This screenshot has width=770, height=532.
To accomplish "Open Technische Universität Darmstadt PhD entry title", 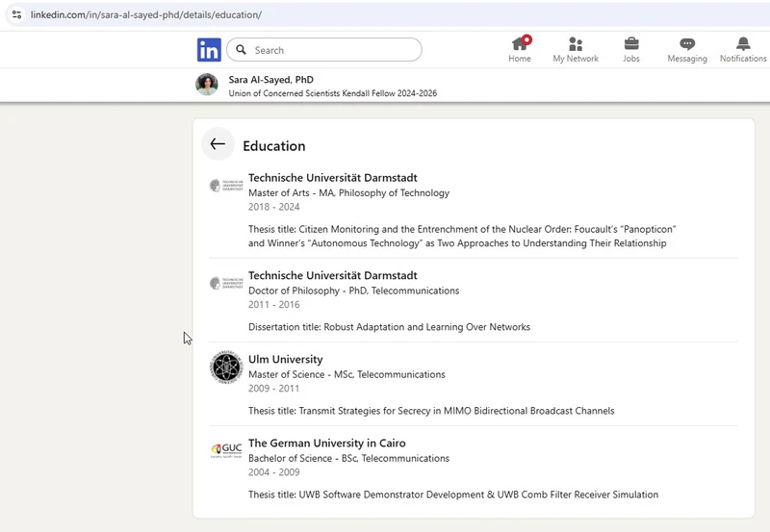I will coord(332,275).
